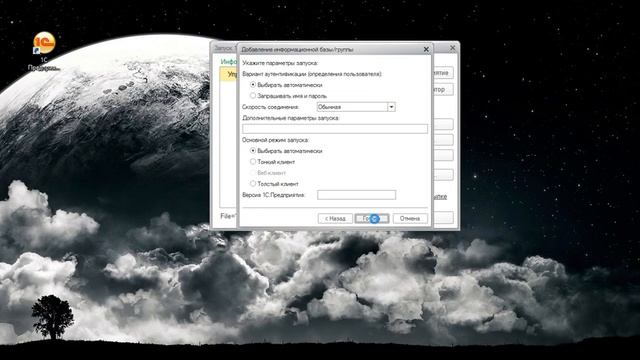Viewport: 640px width, 360px height.
Task: Click the "Версия 1С:Предприятия:" label
Action: (x=273, y=195)
